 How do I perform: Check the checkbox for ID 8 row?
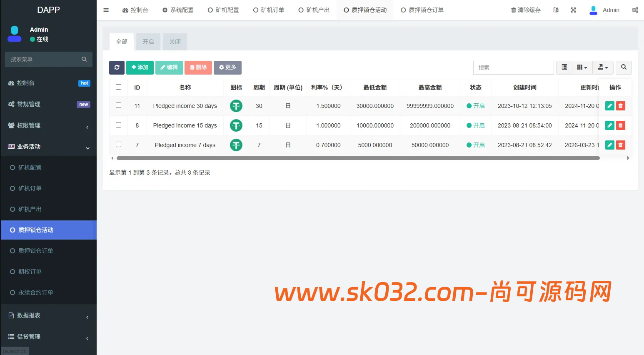[118, 125]
